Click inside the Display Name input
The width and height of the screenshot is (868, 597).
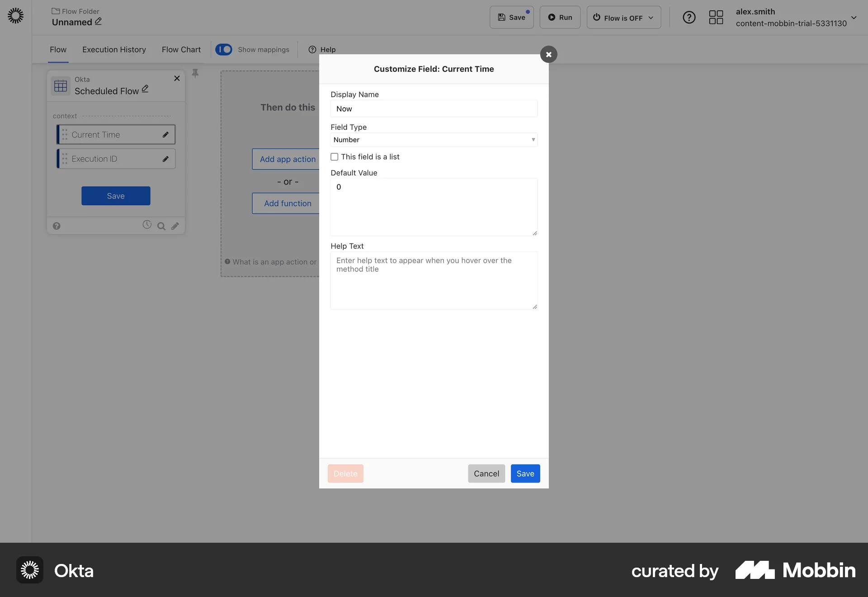point(433,109)
